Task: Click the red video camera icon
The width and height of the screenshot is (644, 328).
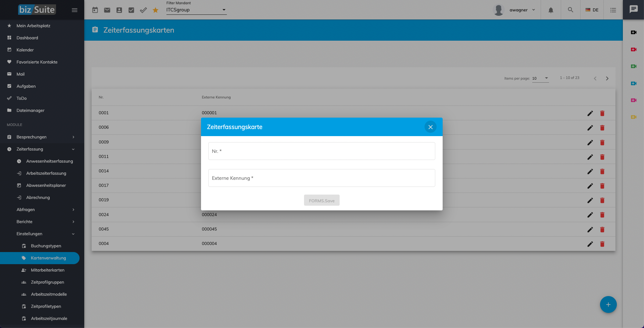Action: click(633, 49)
